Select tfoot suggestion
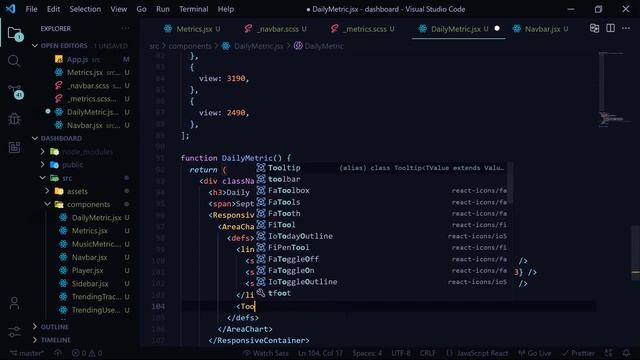The image size is (640, 360). 382,293
